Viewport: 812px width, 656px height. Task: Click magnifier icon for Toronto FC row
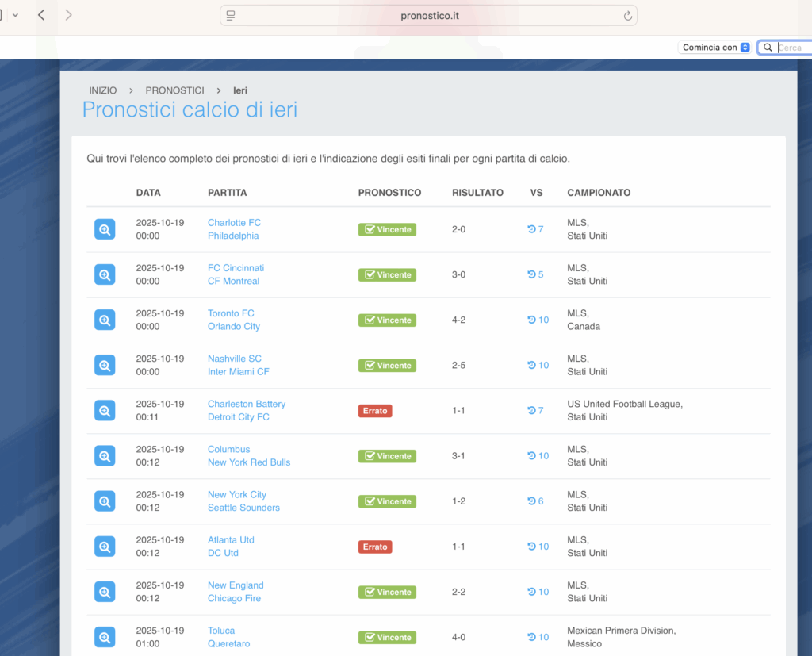click(x=105, y=320)
